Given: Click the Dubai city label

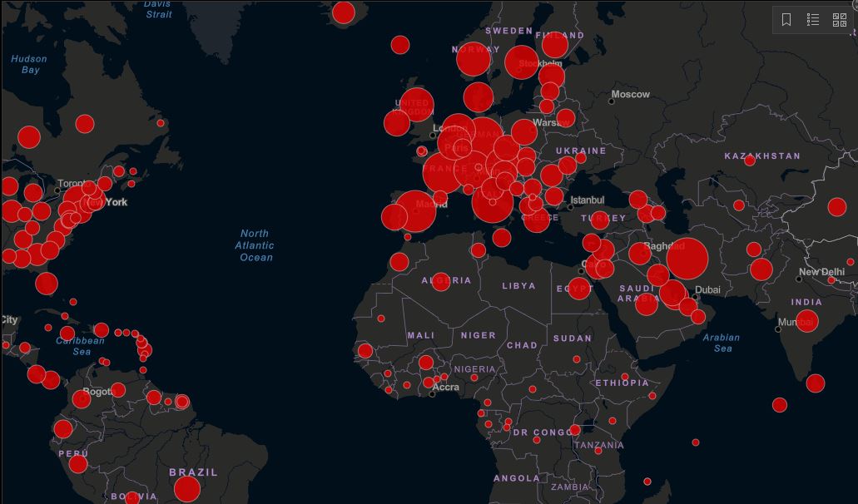Looking at the screenshot, I should (x=707, y=290).
